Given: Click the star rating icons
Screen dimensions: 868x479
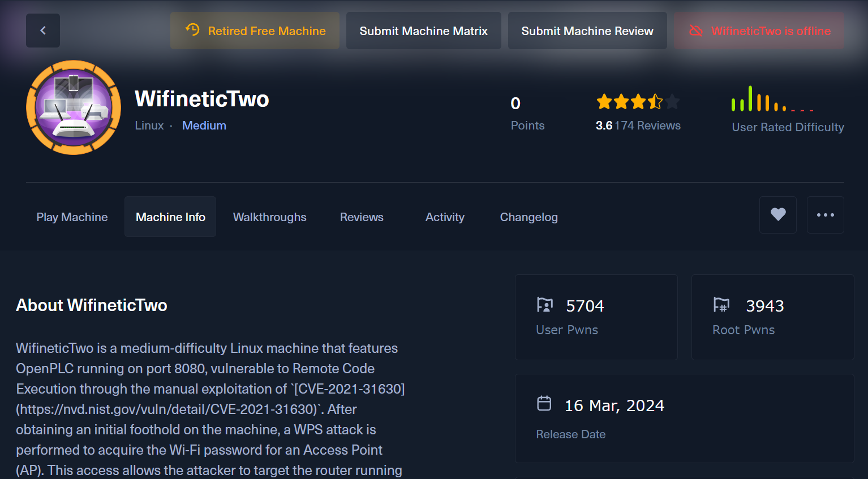Looking at the screenshot, I should point(638,102).
